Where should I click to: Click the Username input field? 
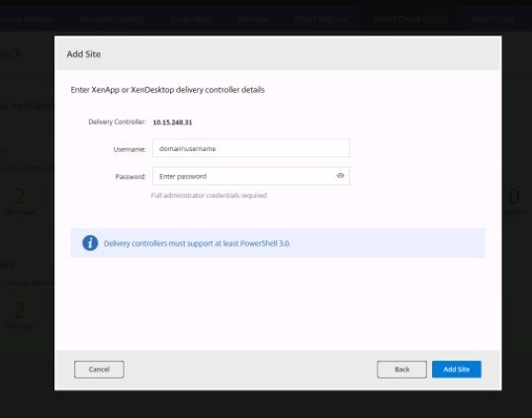[251, 148]
